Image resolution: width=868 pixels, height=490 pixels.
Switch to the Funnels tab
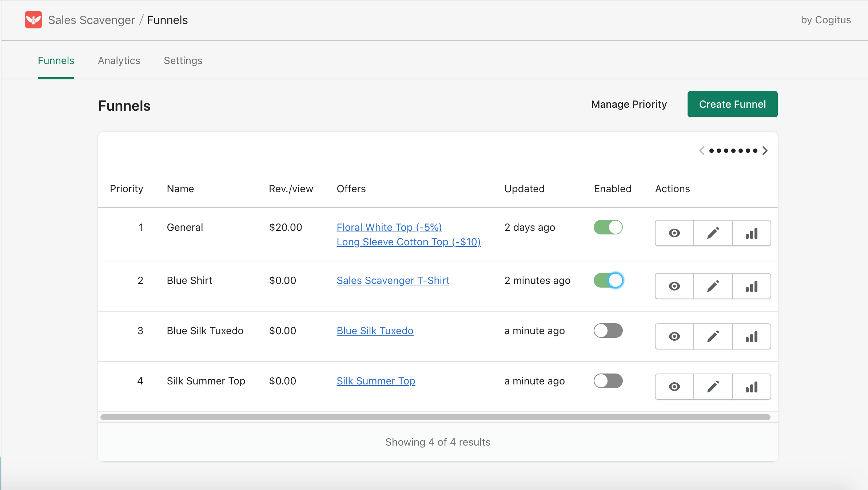(56, 60)
